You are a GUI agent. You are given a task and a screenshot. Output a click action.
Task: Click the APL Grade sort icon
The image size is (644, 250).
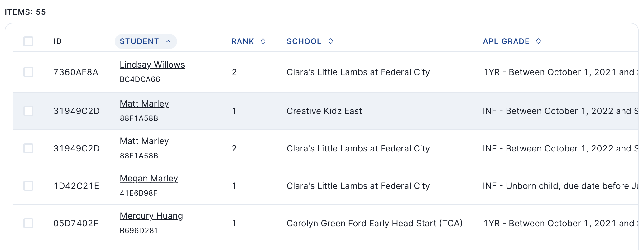[538, 41]
